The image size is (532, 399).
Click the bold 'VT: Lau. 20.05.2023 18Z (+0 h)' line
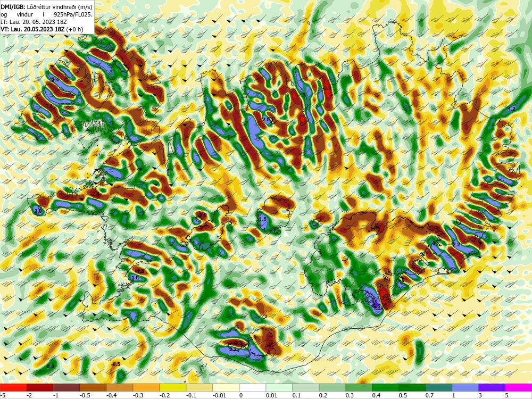pos(41,29)
